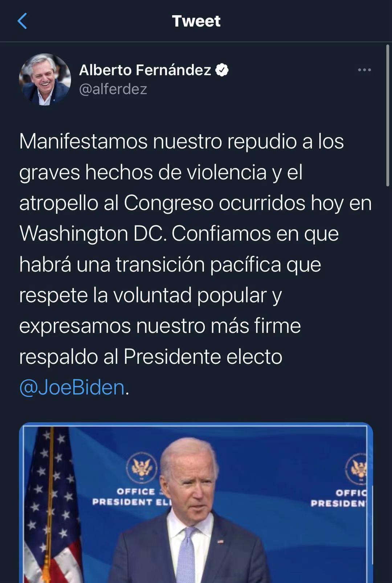
Task: Click the "Presidente electo" words in the tweet
Action: point(203,357)
